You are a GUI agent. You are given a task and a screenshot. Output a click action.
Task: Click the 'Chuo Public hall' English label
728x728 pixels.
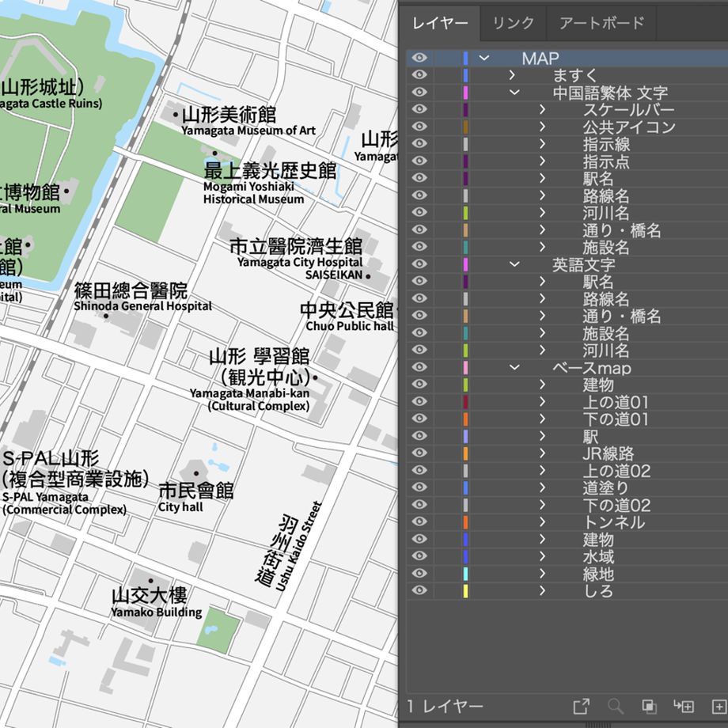(350, 326)
